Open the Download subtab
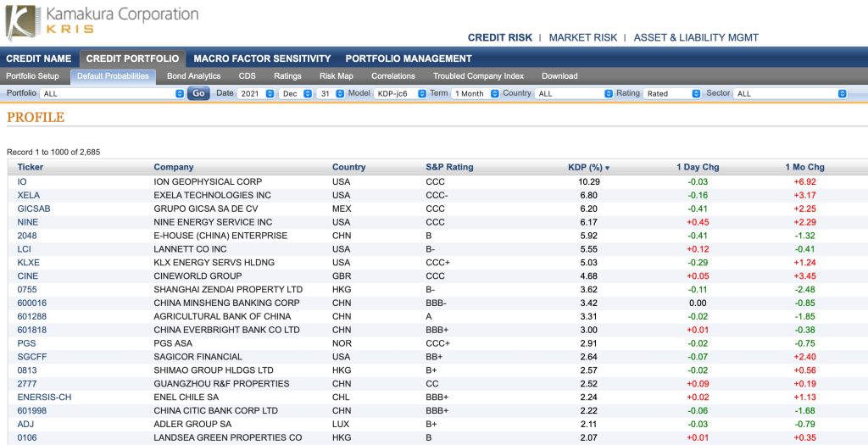Screen dimensions: 868x445 tap(559, 76)
